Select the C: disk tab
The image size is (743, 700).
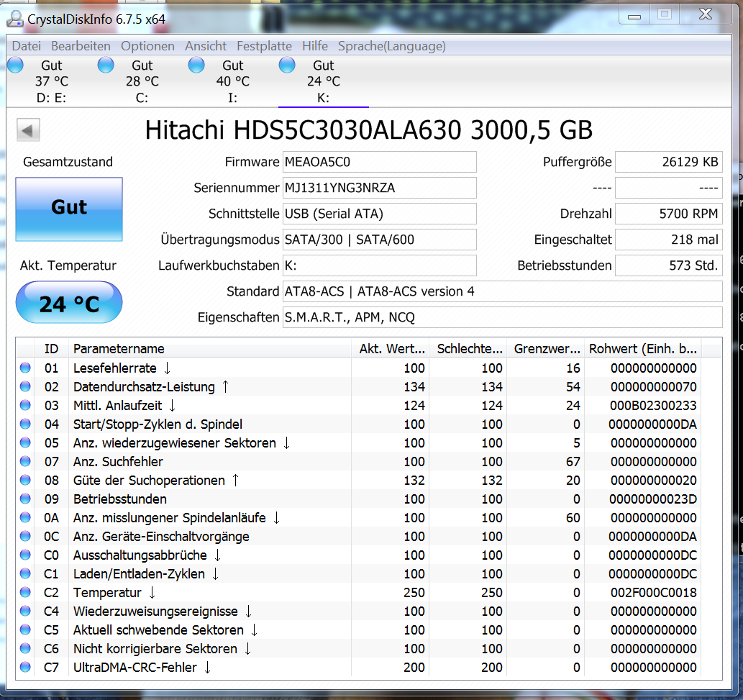click(142, 81)
